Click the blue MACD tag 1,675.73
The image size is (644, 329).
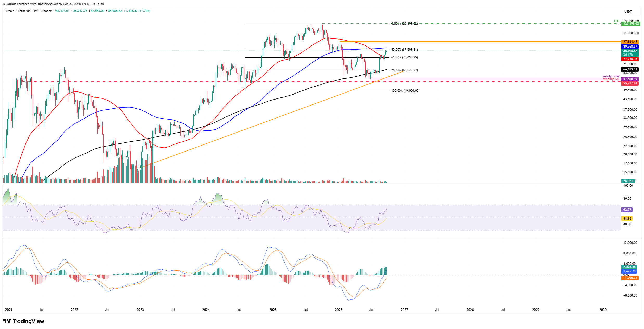click(629, 271)
